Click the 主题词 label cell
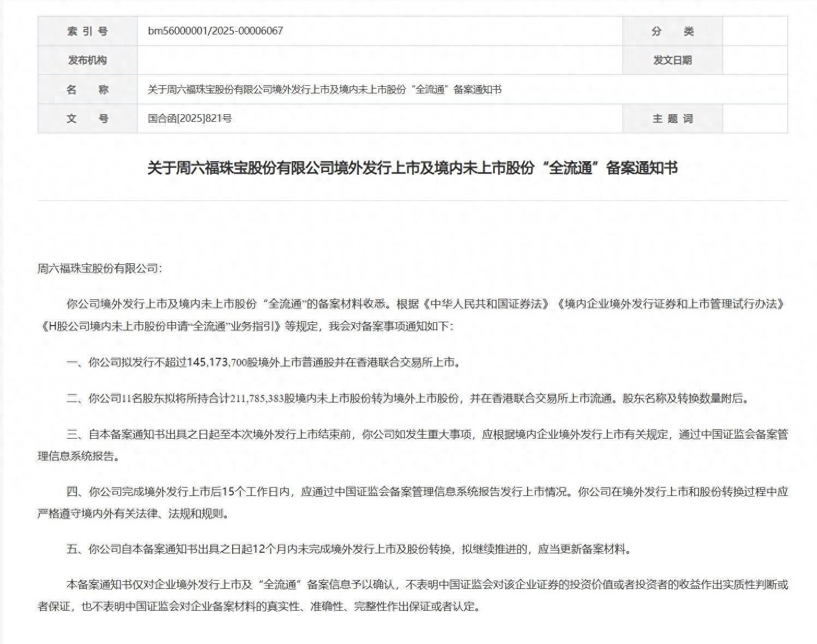 click(672, 118)
